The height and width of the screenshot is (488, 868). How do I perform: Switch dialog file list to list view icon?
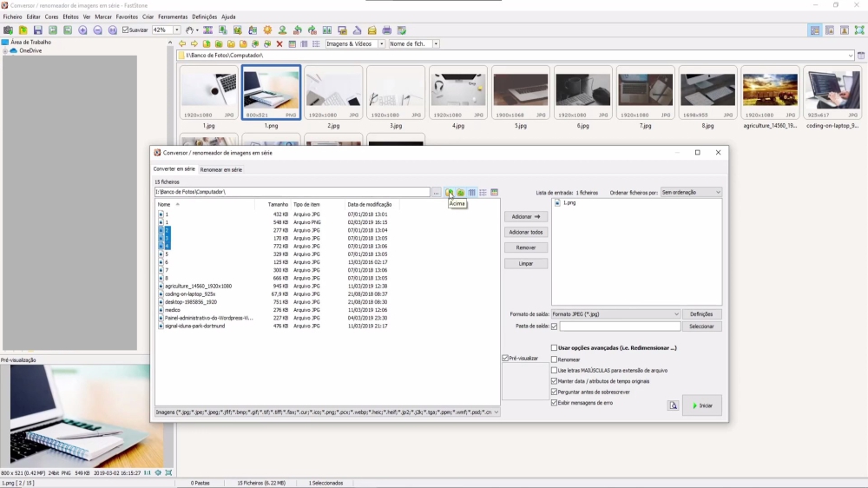pos(483,192)
